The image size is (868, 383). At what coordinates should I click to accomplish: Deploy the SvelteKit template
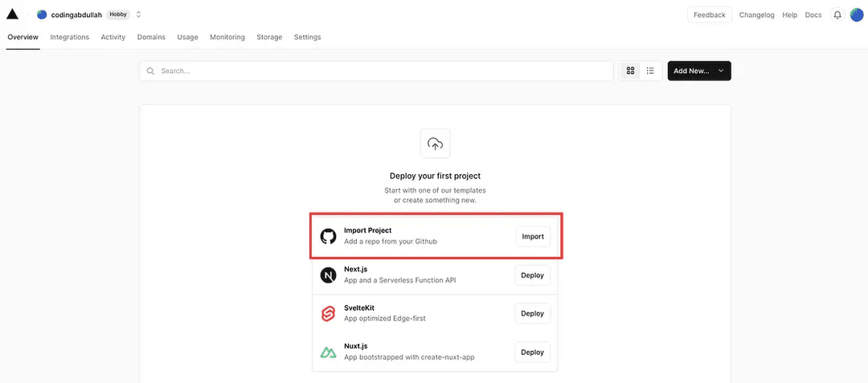point(532,314)
